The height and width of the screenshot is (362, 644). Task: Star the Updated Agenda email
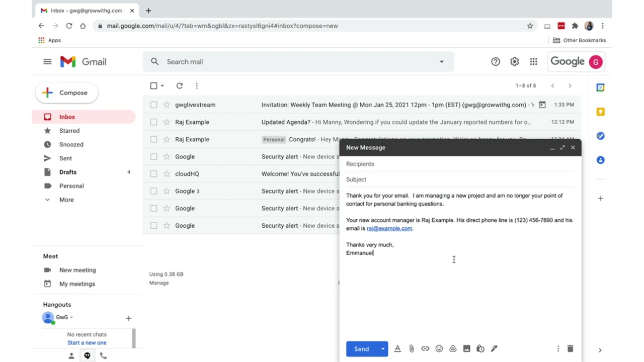(167, 122)
